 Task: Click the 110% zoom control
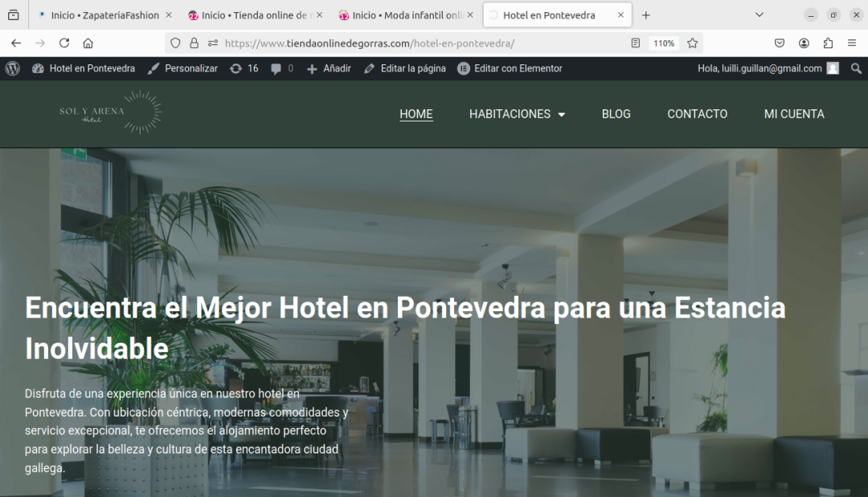coord(663,43)
